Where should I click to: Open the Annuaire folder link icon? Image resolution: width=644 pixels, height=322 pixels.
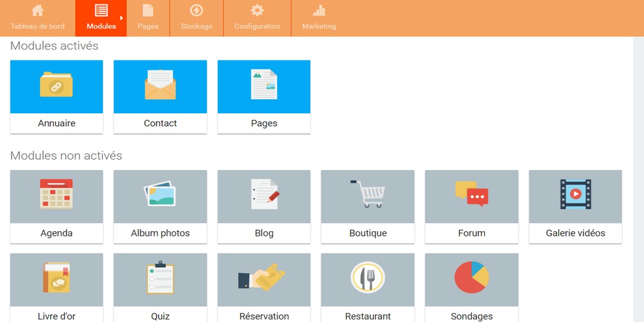(x=56, y=84)
